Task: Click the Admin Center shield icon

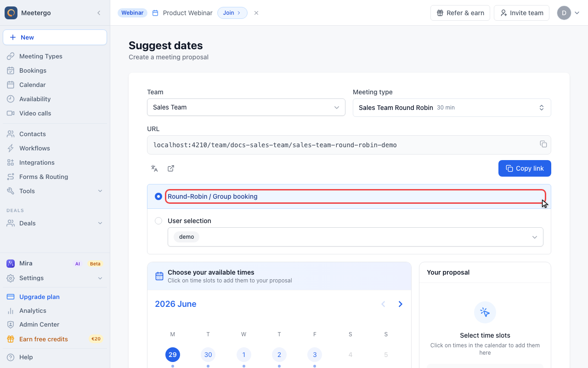Action: coord(11,324)
